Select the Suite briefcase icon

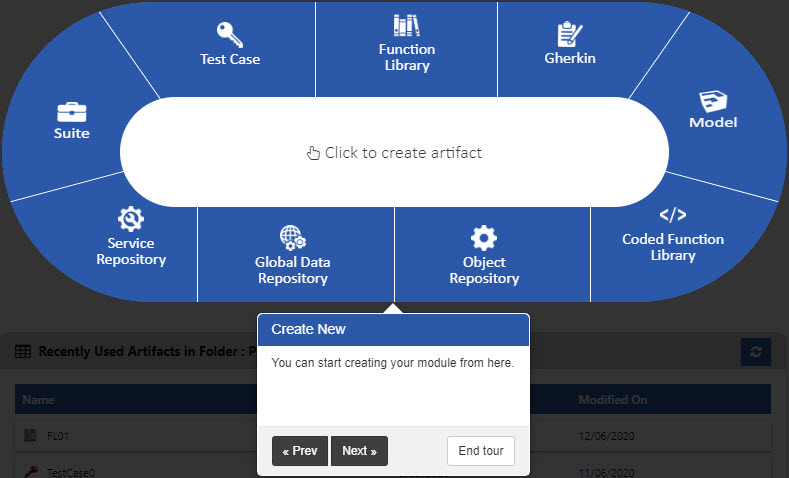point(72,111)
